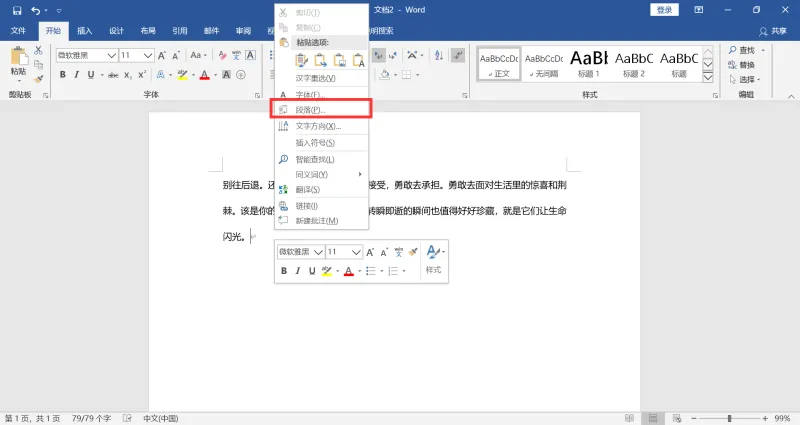Open the mini toolbar font name dropdown

pyautogui.click(x=318, y=252)
